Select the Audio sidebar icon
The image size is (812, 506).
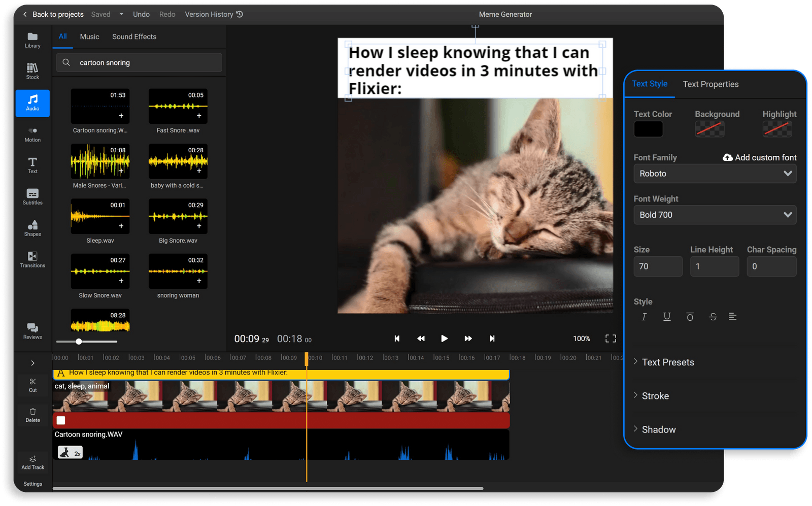pos(32,103)
